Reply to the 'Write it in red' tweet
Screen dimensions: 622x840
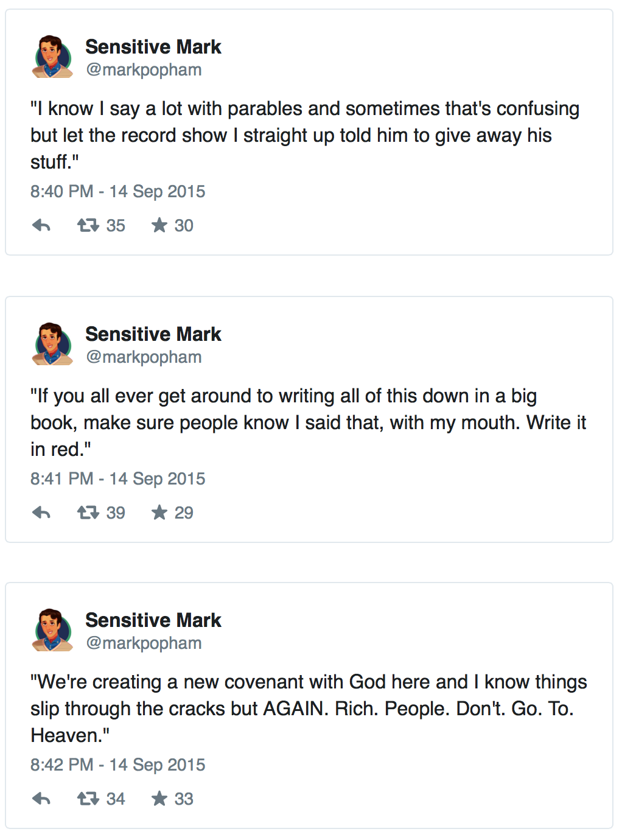(41, 513)
